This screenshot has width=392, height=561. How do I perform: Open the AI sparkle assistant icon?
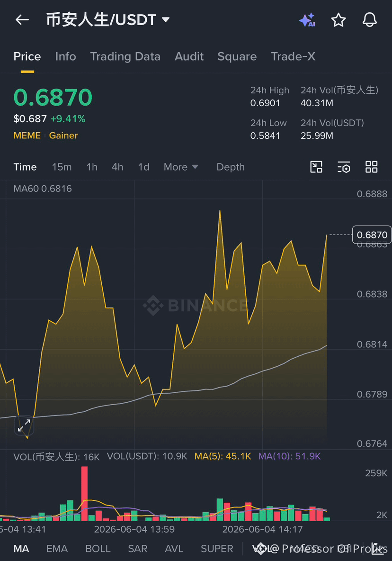click(x=307, y=20)
